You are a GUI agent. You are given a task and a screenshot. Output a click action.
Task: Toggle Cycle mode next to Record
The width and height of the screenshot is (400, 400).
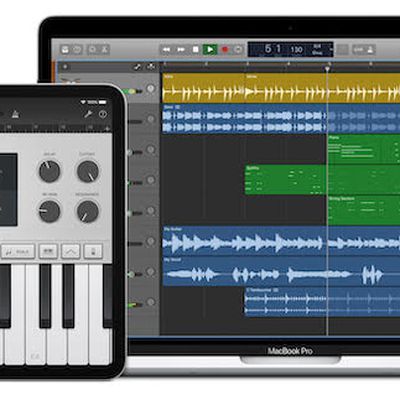tap(238, 50)
